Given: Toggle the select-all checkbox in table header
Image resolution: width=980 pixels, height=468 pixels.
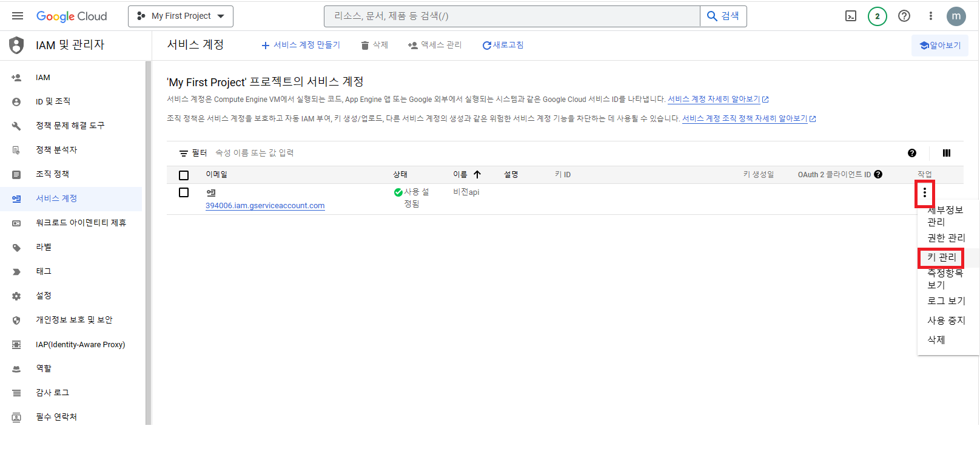Looking at the screenshot, I should (x=184, y=175).
